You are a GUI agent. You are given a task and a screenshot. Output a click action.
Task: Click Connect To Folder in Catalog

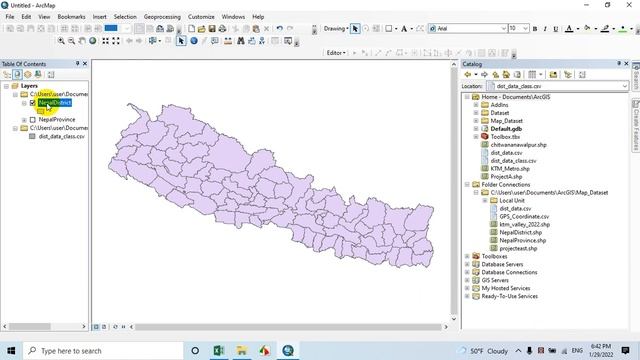point(553,75)
